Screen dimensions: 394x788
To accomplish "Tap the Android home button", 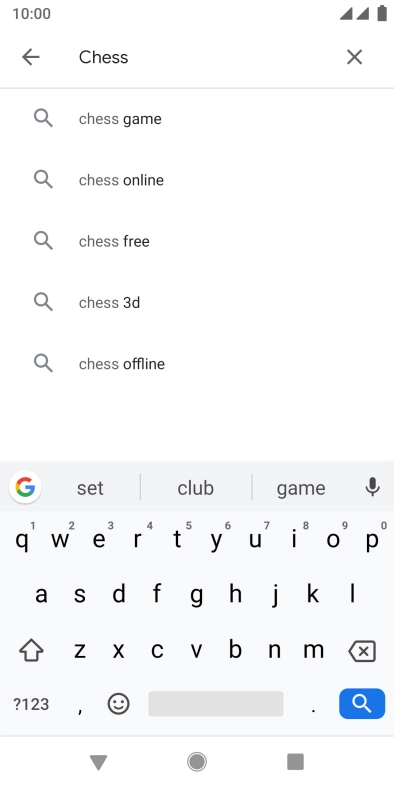I will click(197, 762).
